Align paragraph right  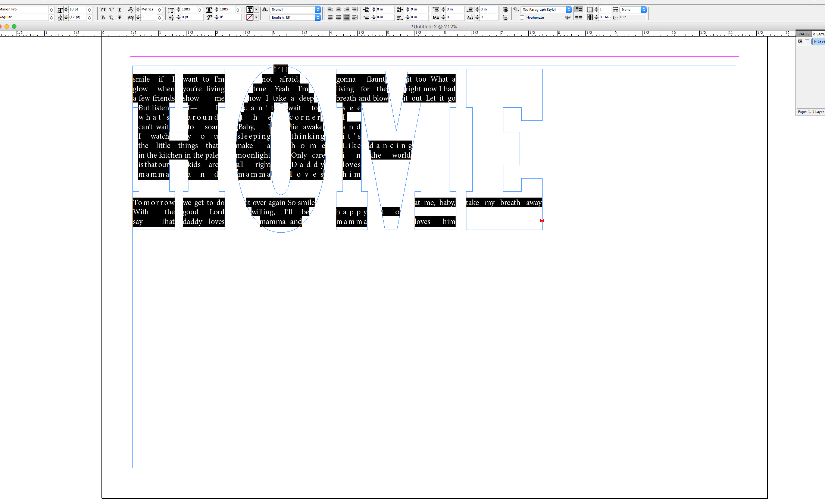tap(347, 10)
